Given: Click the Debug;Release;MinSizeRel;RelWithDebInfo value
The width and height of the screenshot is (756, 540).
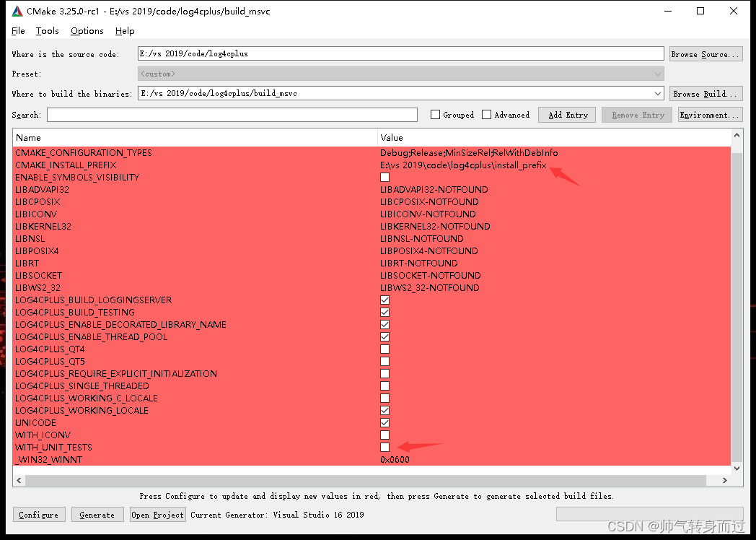Looking at the screenshot, I should tap(469, 153).
